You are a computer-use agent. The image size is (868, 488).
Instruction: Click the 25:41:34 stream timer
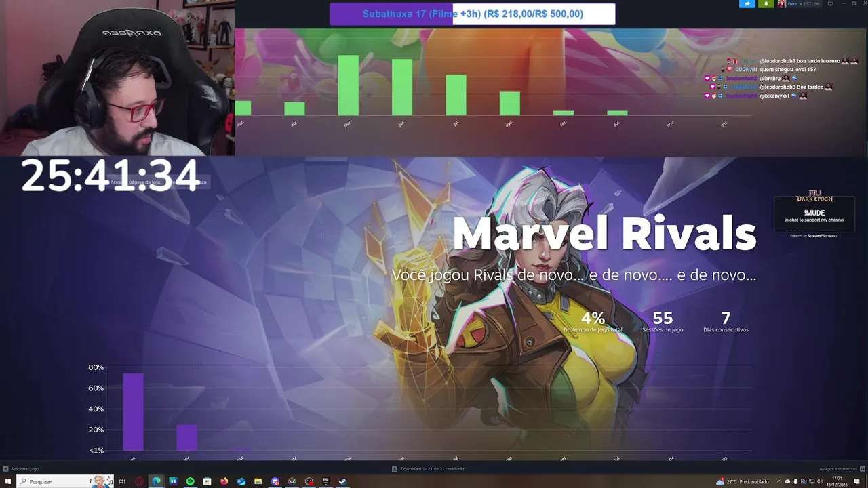click(110, 176)
